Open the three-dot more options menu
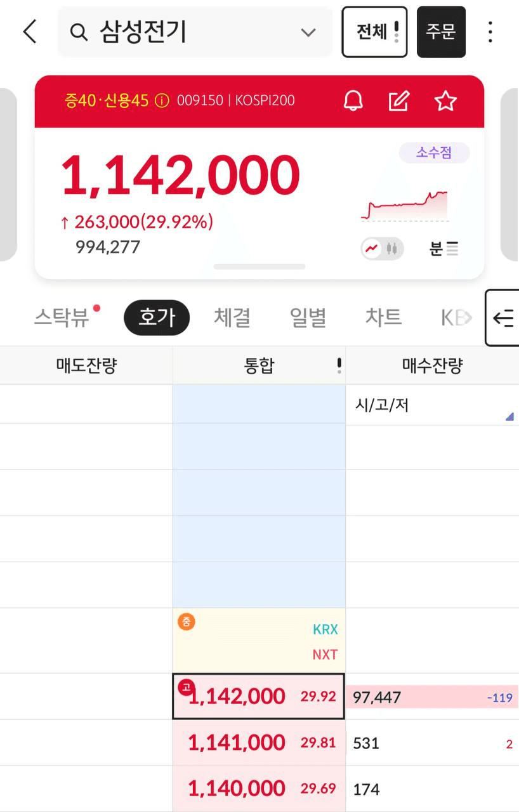Screen dimensions: 519x812 point(490,32)
